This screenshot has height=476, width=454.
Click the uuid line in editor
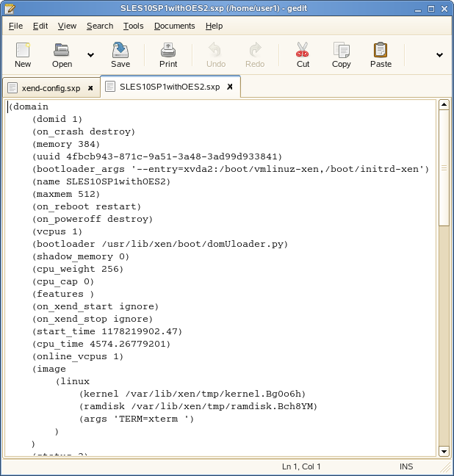(x=157, y=156)
